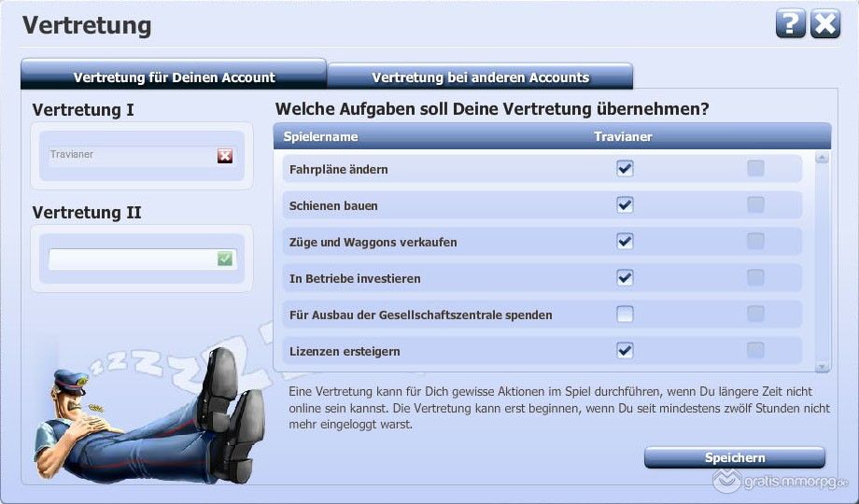Remove Travianer using the red X icon
859x504 pixels.
[x=225, y=156]
